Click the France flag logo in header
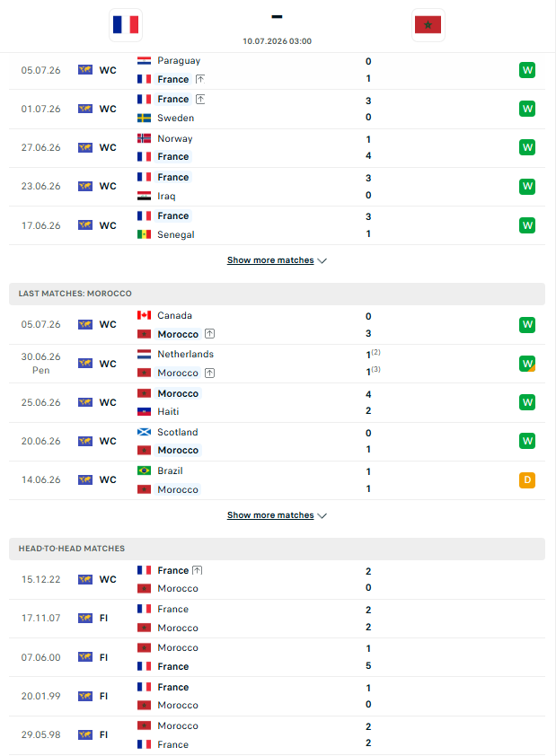556x756 pixels. tap(126, 24)
